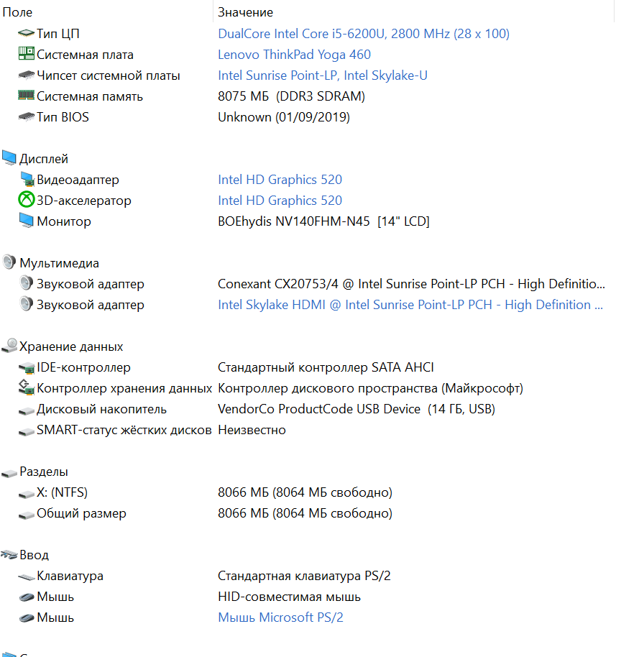Select the Хранение данных section heading
This screenshot has height=657, width=644.
[x=71, y=346]
